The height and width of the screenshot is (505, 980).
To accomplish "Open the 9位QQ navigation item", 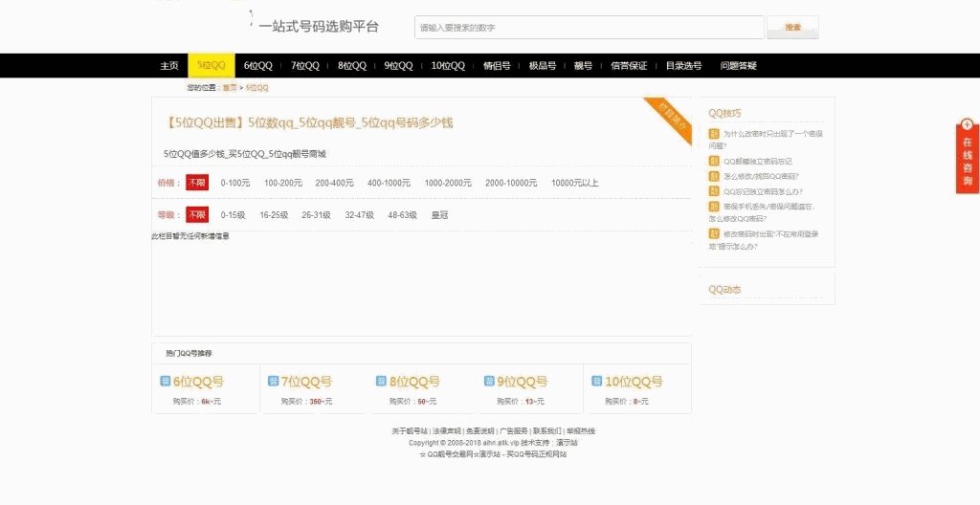I will (399, 66).
